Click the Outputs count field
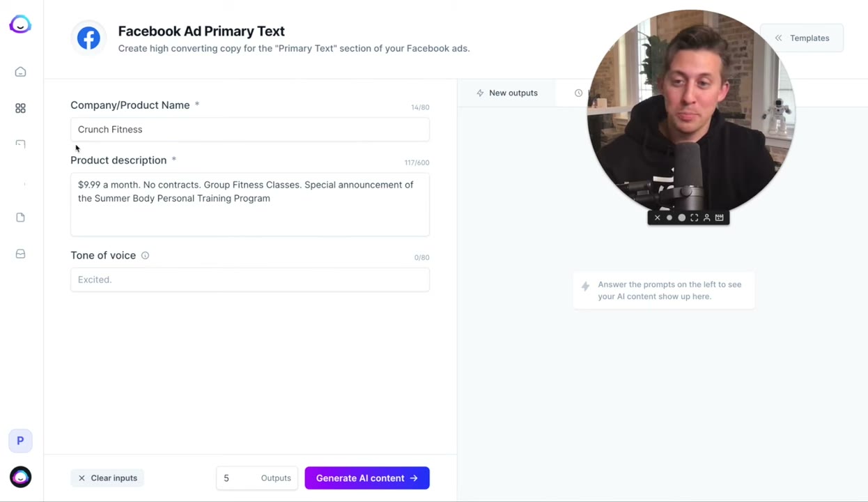 [257, 478]
